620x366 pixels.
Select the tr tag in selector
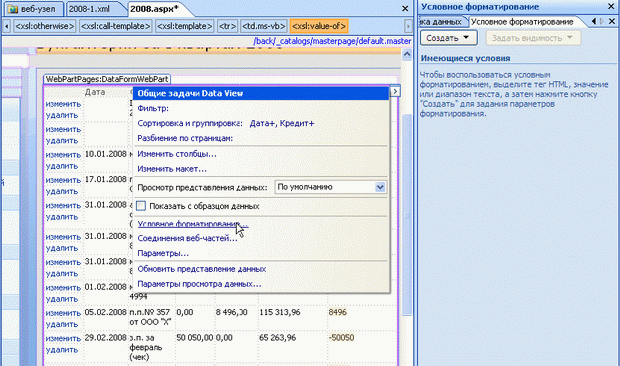coord(227,26)
